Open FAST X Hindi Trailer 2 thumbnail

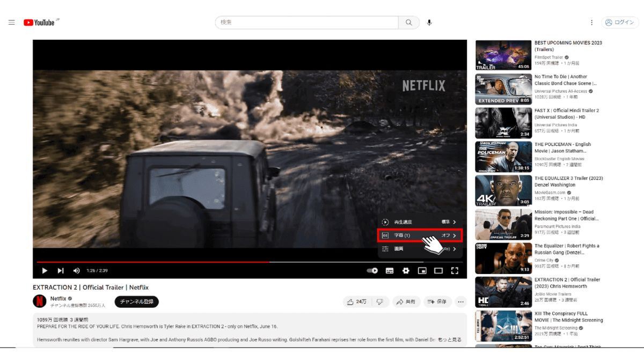[x=503, y=123]
